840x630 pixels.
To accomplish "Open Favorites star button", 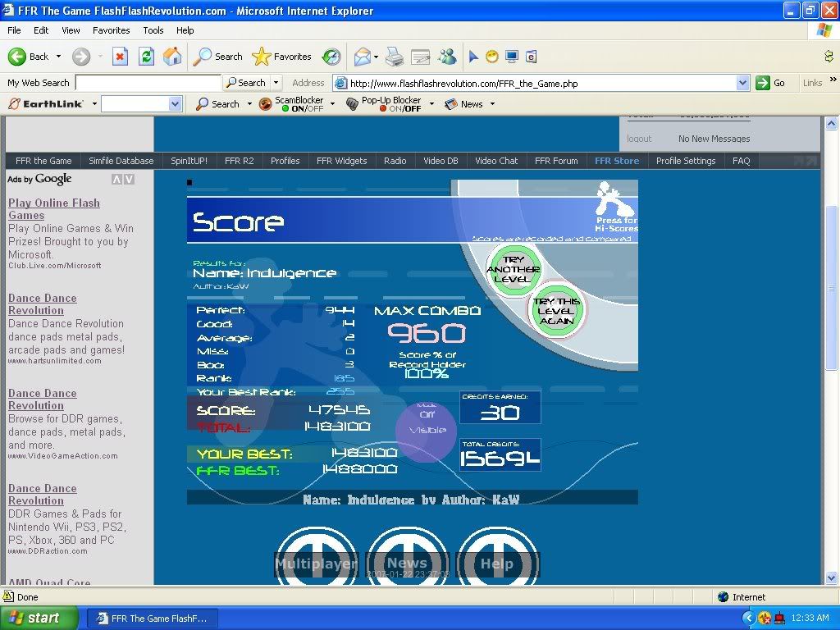I will pyautogui.click(x=282, y=57).
